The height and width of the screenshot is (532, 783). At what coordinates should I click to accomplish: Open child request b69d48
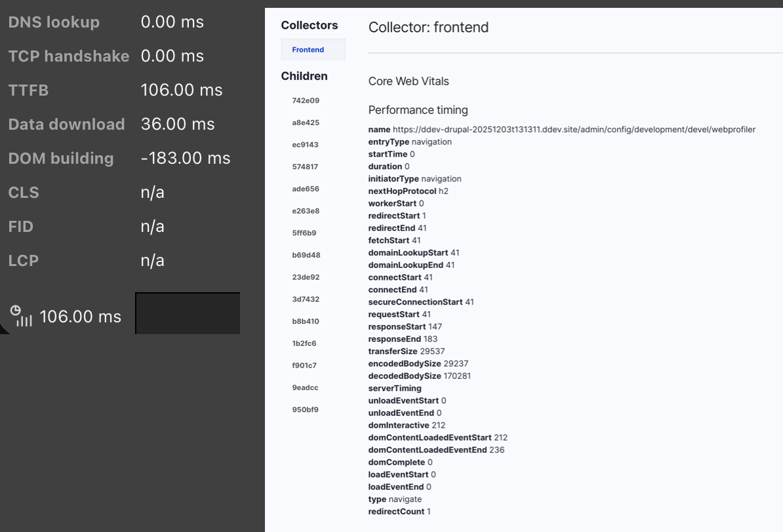[x=306, y=255]
